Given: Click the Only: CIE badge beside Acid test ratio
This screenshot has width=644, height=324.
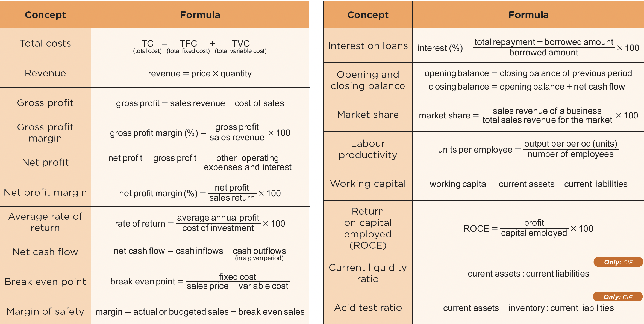Looking at the screenshot, I should tap(617, 297).
